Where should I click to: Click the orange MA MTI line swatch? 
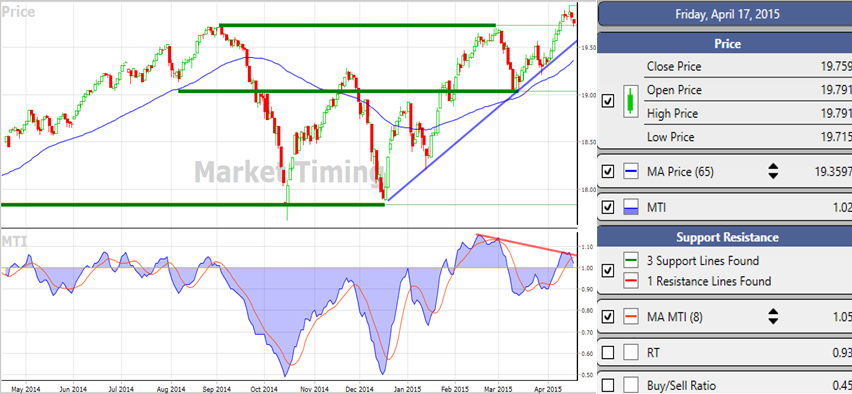tap(631, 317)
